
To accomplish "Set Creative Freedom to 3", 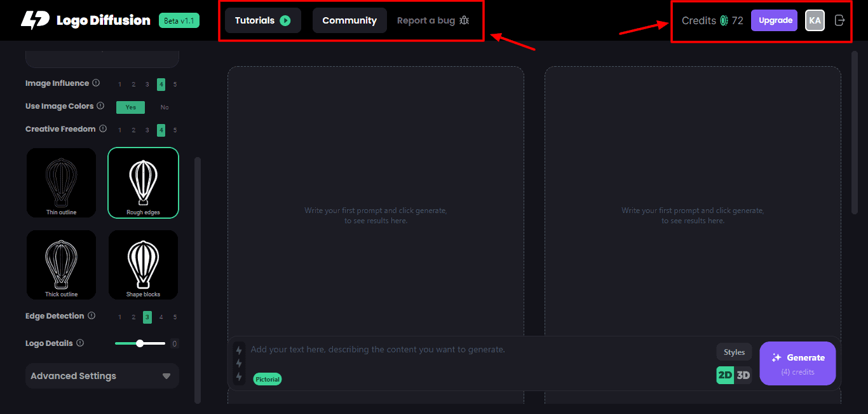I will [x=147, y=130].
